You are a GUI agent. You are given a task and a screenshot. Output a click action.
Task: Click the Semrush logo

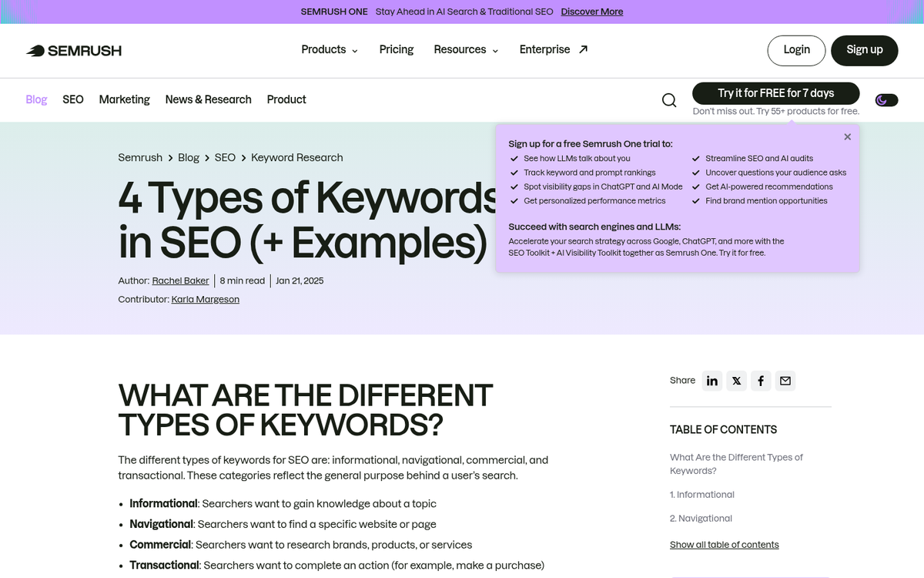(73, 50)
